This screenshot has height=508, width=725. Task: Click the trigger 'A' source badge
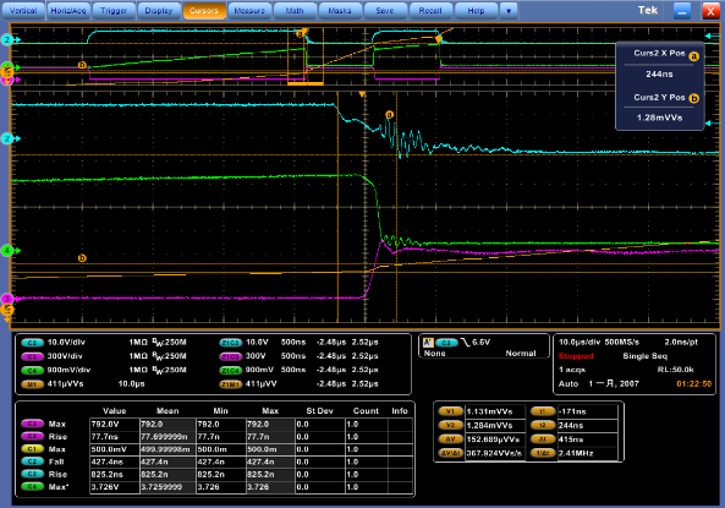point(427,341)
